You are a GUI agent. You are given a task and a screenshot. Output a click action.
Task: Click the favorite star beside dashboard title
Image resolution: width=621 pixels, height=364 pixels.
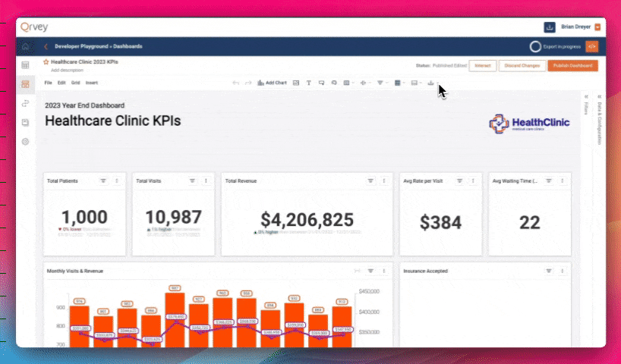46,61
